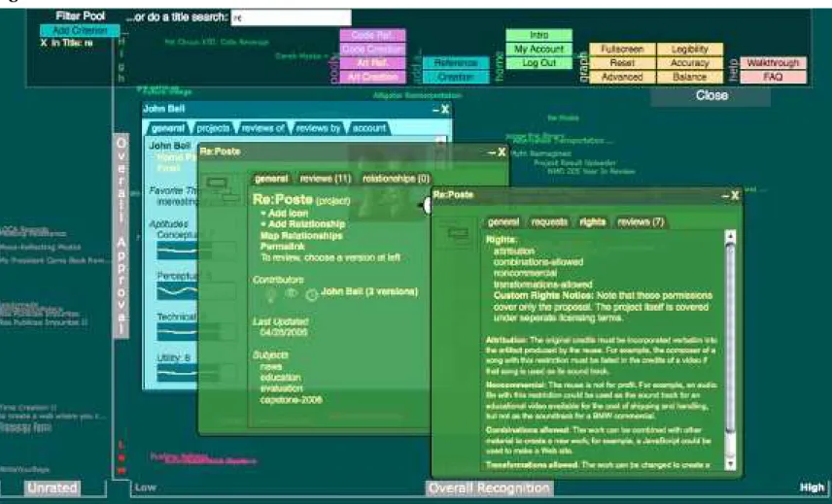
Task: Click the rights panel vertical scrollbar
Action: pos(731,350)
